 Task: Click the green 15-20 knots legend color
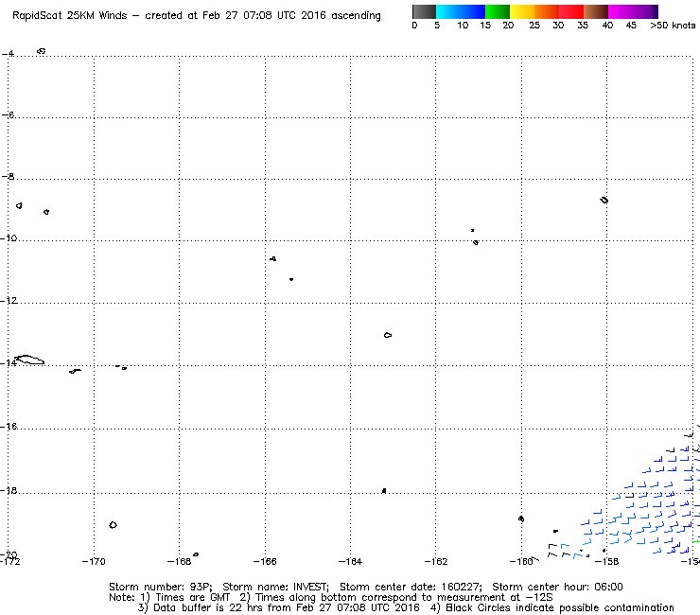(x=498, y=11)
